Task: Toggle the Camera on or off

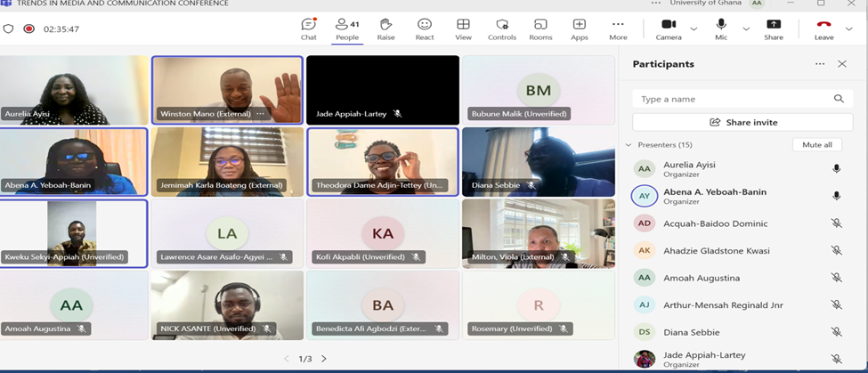Action: (x=669, y=28)
